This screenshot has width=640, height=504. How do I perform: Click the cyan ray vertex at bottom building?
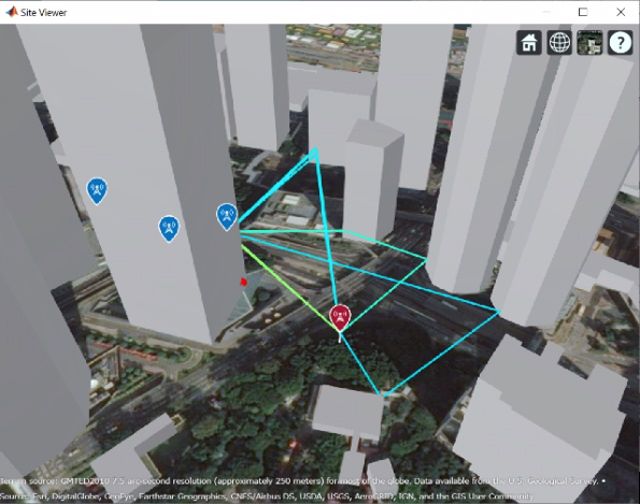(x=381, y=394)
